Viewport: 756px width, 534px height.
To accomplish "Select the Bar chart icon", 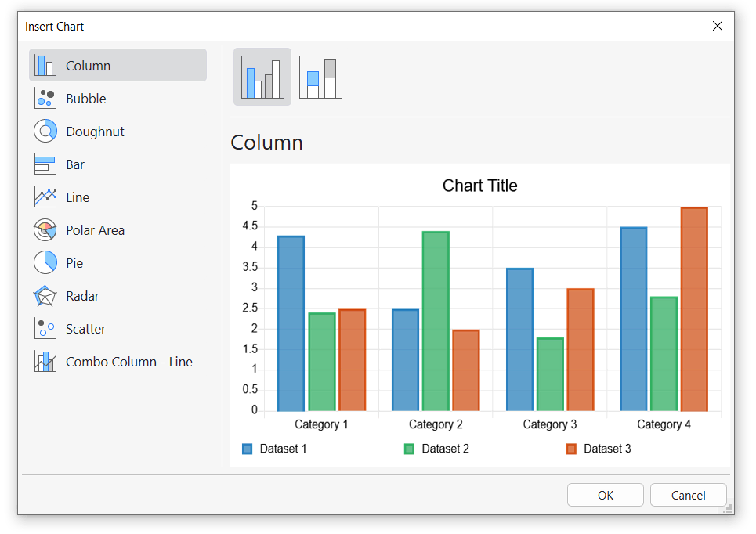I will click(45, 164).
